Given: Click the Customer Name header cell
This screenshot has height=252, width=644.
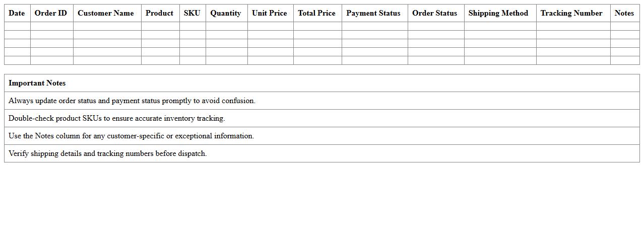Looking at the screenshot, I should 106,13.
